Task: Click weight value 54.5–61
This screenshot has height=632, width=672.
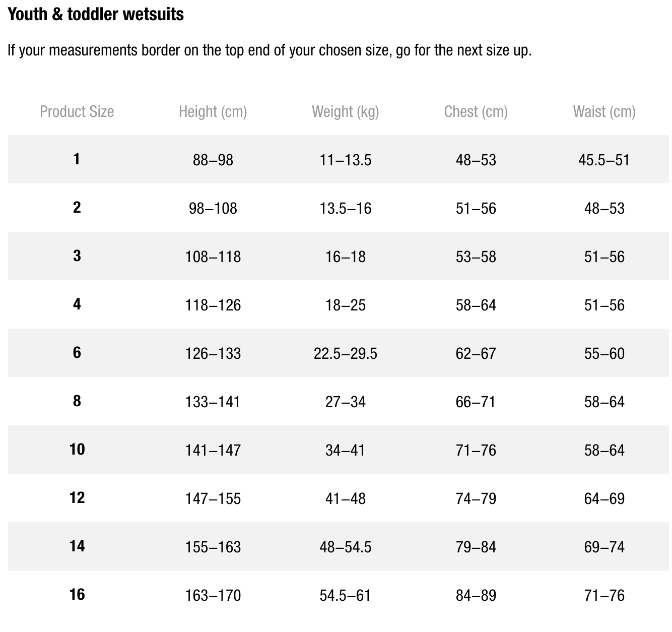Action: [346, 596]
